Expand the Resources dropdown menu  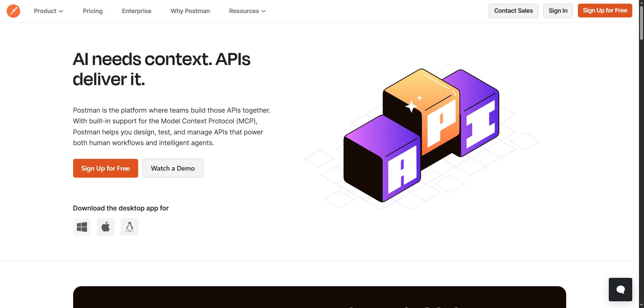(248, 11)
